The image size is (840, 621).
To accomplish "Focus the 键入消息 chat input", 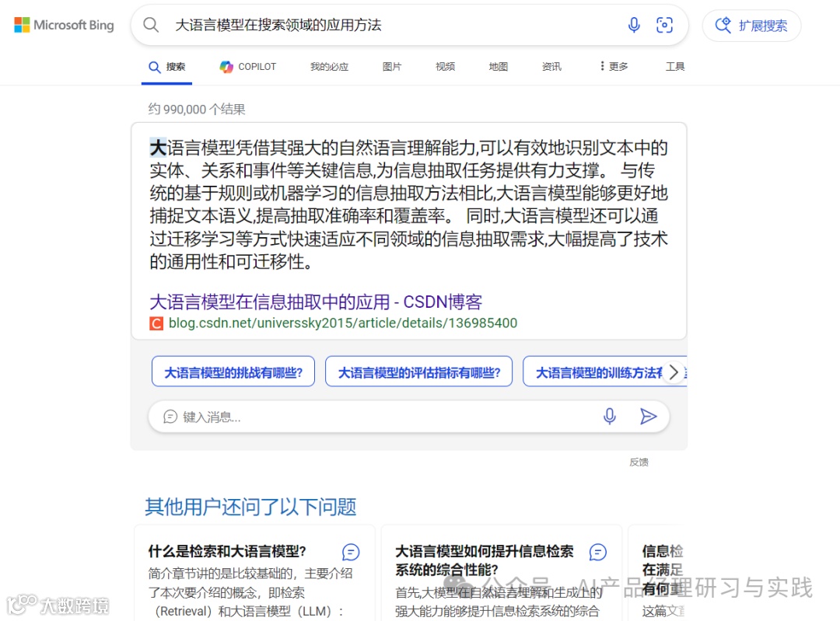I will click(x=409, y=417).
